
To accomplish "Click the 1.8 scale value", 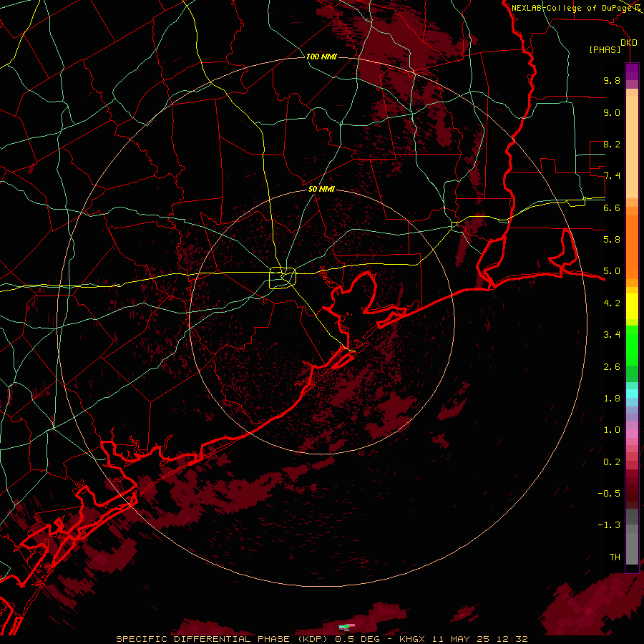I will pyautogui.click(x=612, y=399).
